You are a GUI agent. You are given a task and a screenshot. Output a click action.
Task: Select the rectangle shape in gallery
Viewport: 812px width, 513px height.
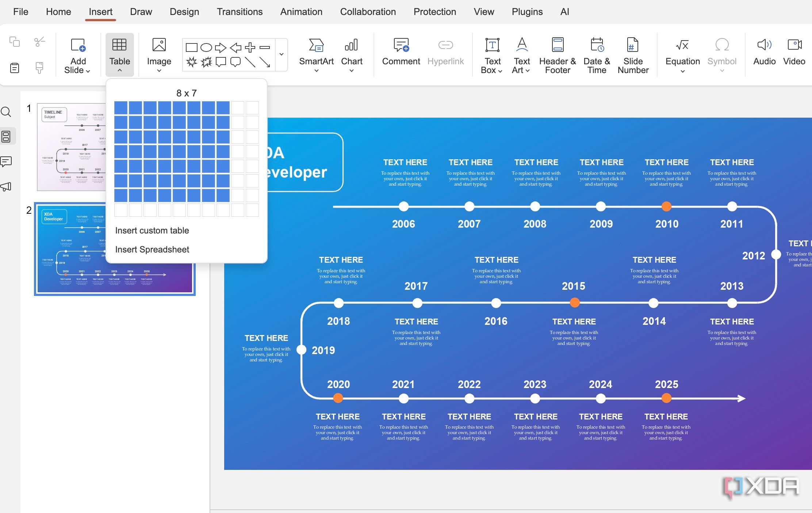(x=191, y=47)
